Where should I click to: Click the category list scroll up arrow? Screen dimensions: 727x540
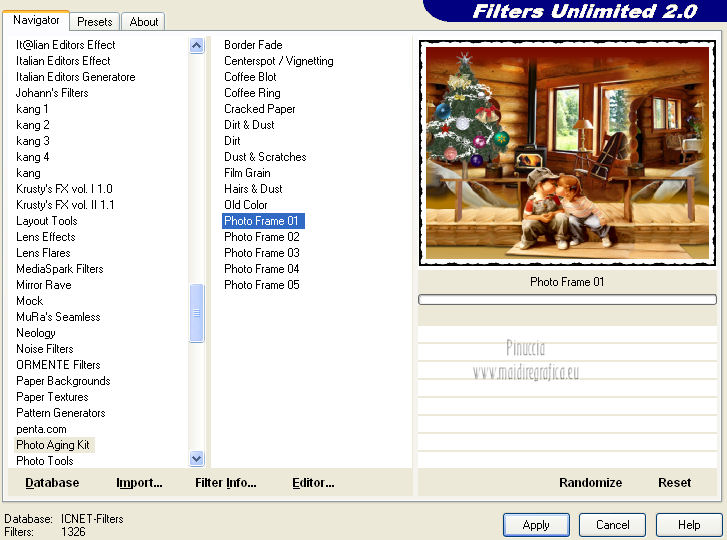click(197, 45)
